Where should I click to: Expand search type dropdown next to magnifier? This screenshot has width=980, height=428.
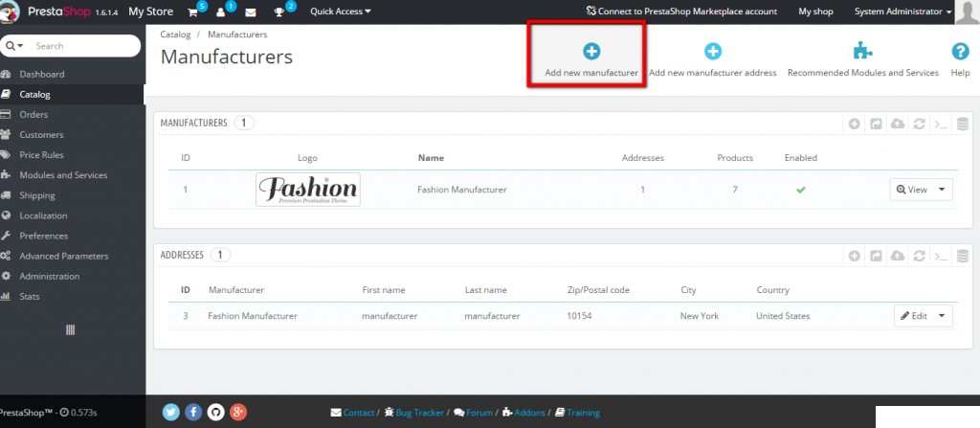pyautogui.click(x=15, y=46)
